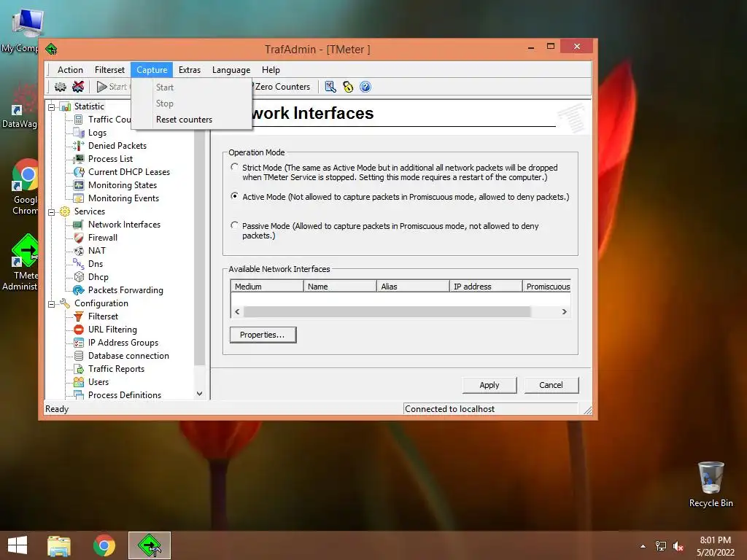The width and height of the screenshot is (747, 560).
Task: Click the Services gear icon
Action: point(65,211)
